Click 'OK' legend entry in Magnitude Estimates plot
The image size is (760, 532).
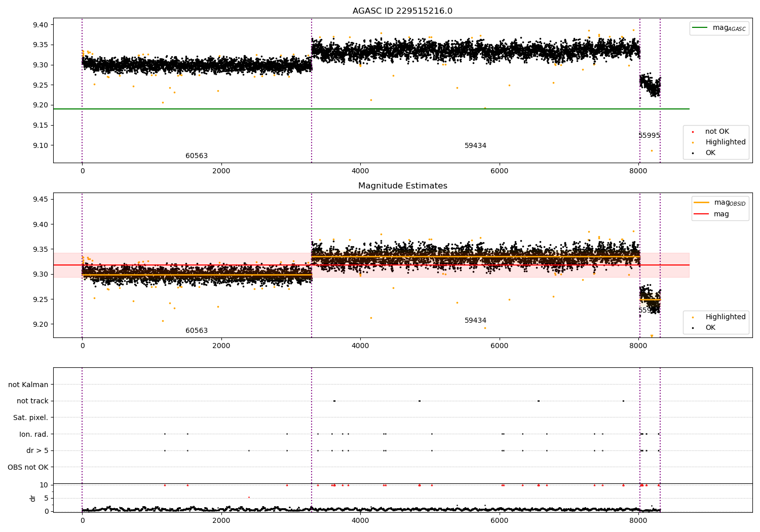710,328
